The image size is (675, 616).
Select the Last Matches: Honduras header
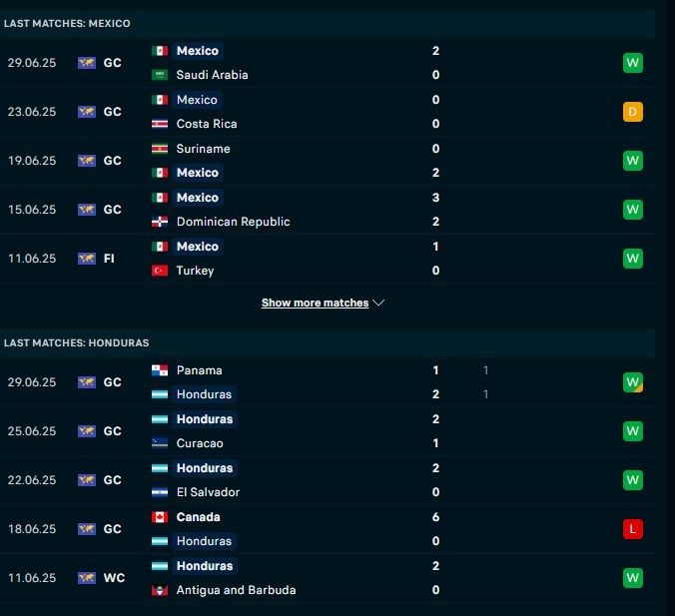(77, 343)
